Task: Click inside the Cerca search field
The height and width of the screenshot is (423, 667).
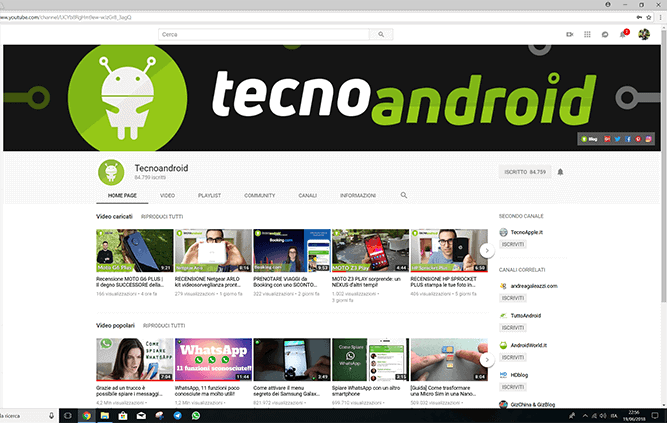Action: point(264,34)
